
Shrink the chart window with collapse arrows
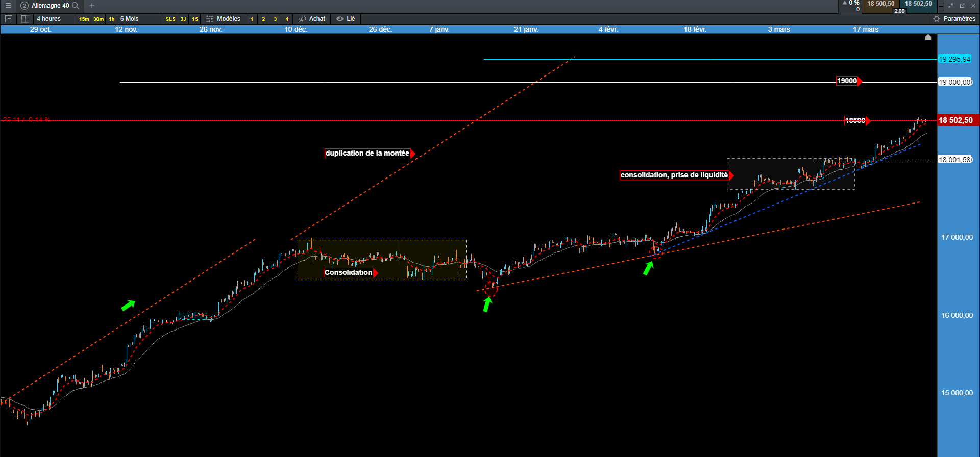tap(951, 6)
